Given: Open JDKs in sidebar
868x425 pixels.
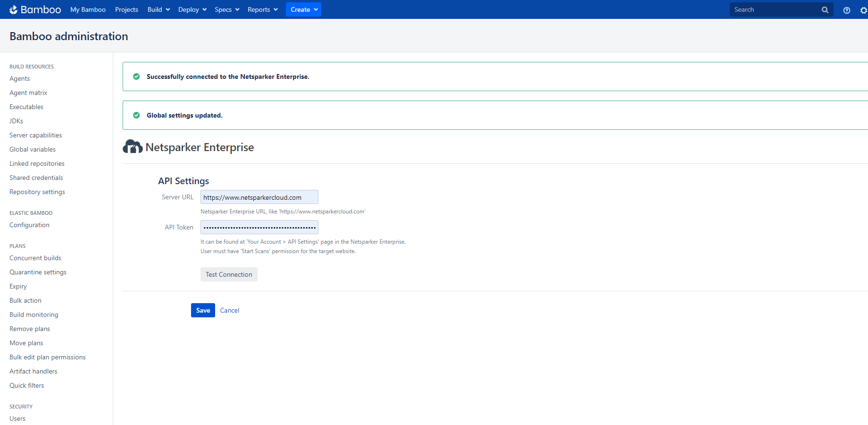Looking at the screenshot, I should (16, 121).
